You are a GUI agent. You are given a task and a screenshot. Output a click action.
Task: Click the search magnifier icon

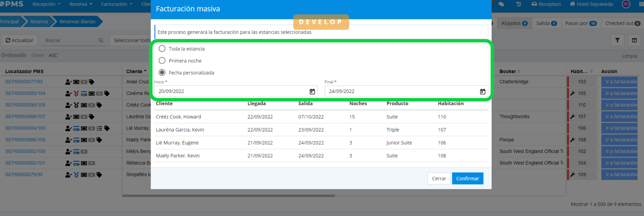tap(101, 40)
